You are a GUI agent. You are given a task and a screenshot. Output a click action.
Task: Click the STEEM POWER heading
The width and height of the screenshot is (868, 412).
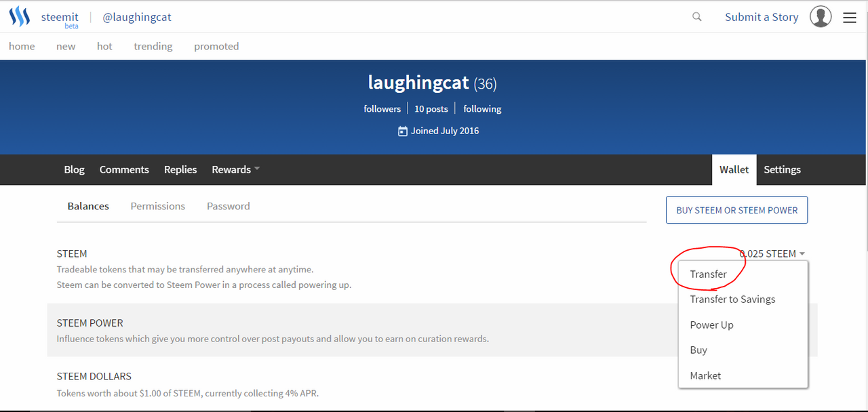point(90,323)
